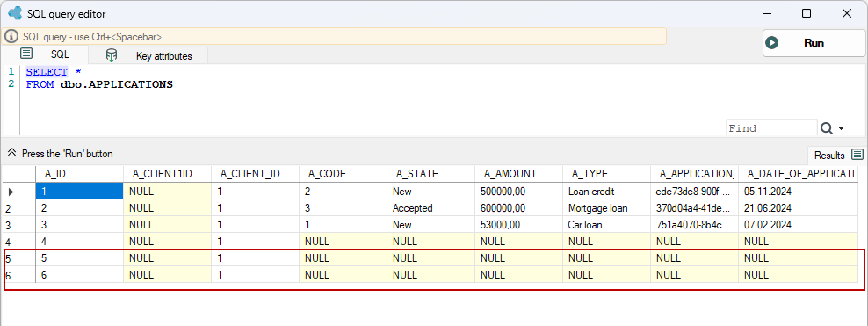The image size is (868, 326).
Task: Click dbo.APPLICATIONS in the query editor
Action: [117, 84]
